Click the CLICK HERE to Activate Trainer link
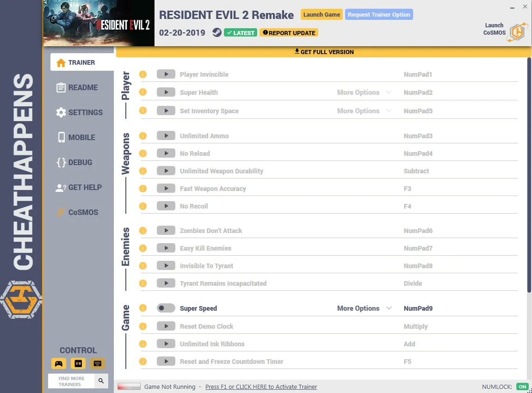Image resolution: width=532 pixels, height=393 pixels. tap(261, 387)
